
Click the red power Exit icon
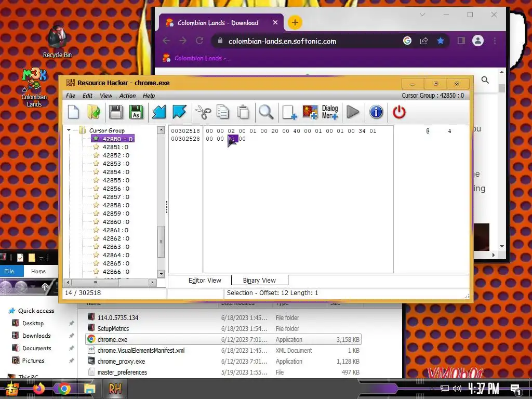[x=399, y=112]
